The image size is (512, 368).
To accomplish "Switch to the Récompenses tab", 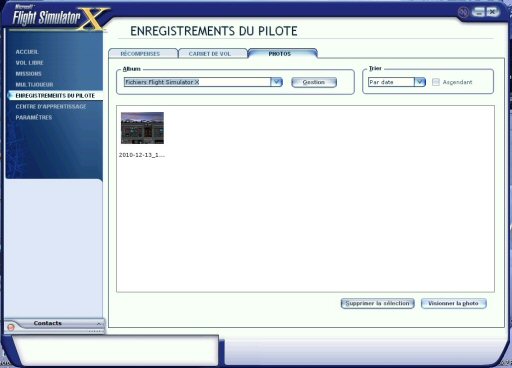I will pos(140,54).
